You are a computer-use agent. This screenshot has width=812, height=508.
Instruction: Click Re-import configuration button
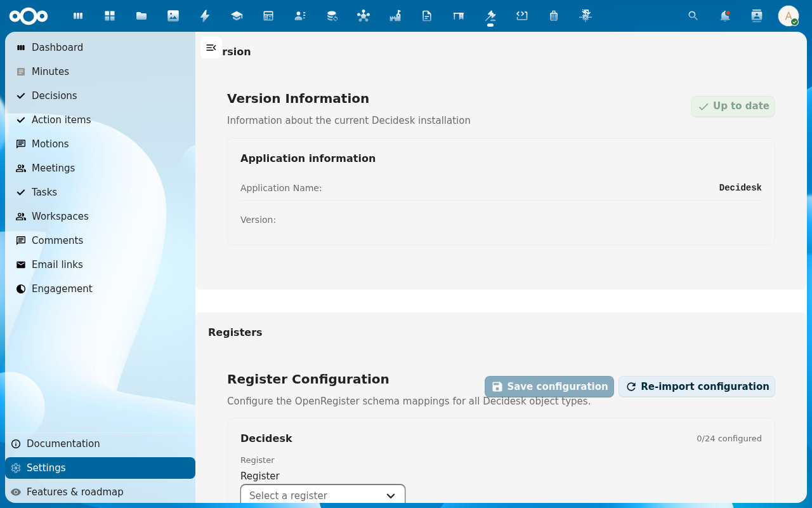pos(697,387)
